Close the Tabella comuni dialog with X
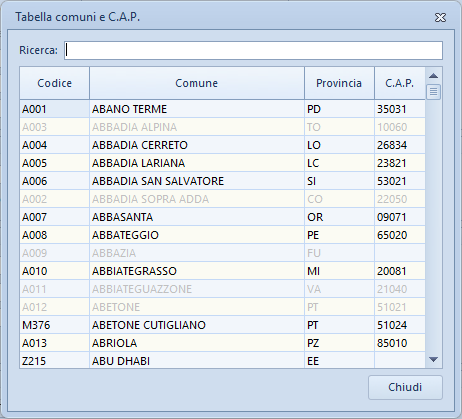This screenshot has width=462, height=419. (x=440, y=17)
